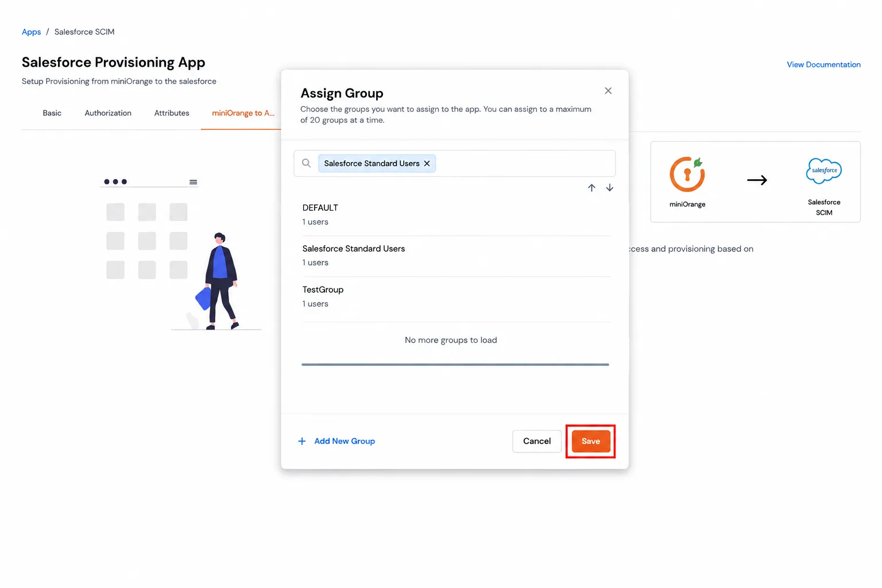
Task: Click the miniOrange label under logo
Action: 687,204
